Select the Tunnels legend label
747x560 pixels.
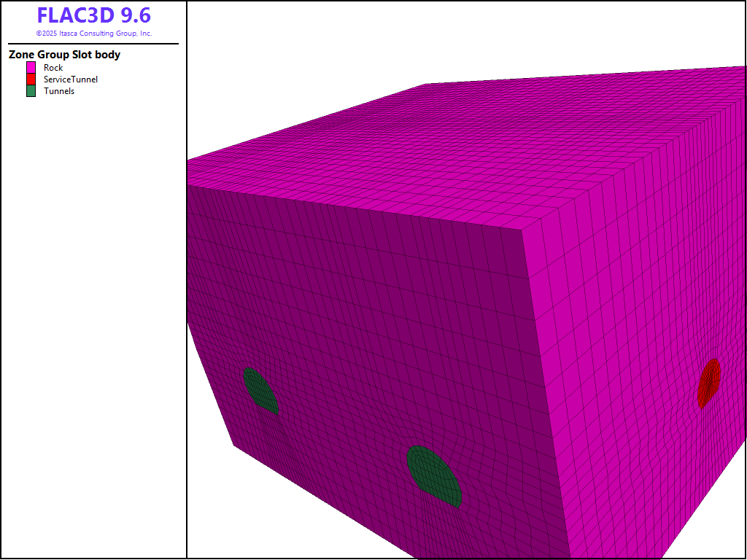[59, 91]
